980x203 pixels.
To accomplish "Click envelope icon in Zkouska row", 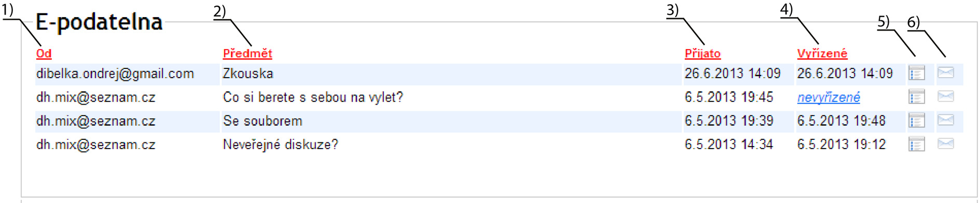I will click(x=946, y=72).
